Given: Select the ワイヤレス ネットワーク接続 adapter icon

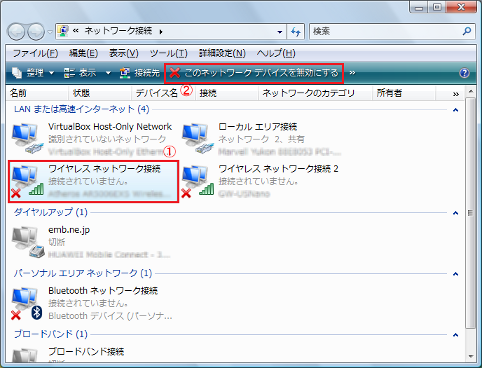Looking at the screenshot, I should (x=27, y=181).
